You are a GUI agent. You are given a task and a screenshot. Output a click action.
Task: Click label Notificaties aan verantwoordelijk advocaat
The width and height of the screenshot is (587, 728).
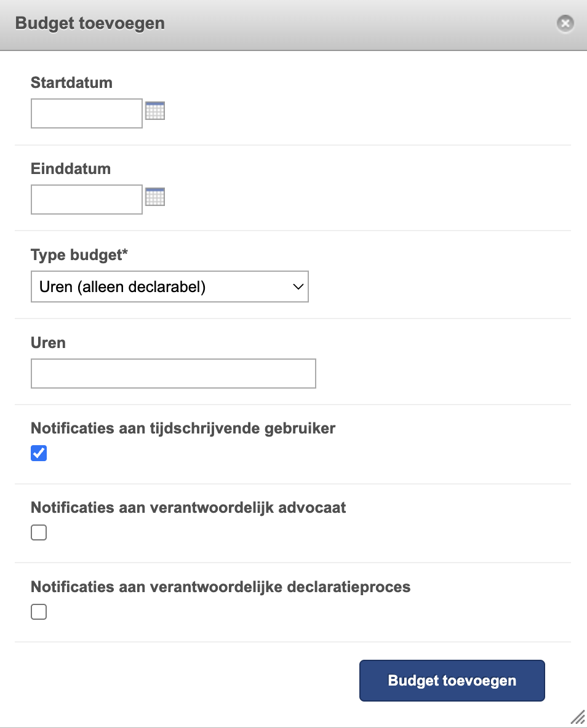(x=188, y=507)
